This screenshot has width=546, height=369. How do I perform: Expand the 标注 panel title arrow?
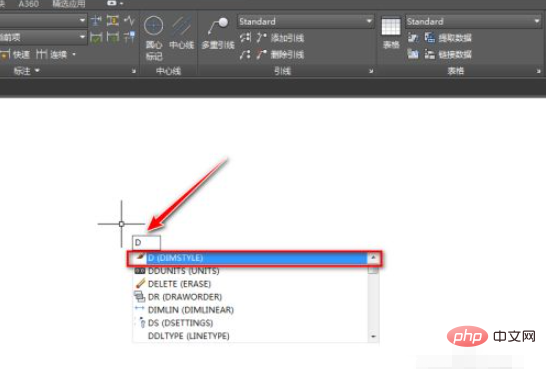point(37,71)
